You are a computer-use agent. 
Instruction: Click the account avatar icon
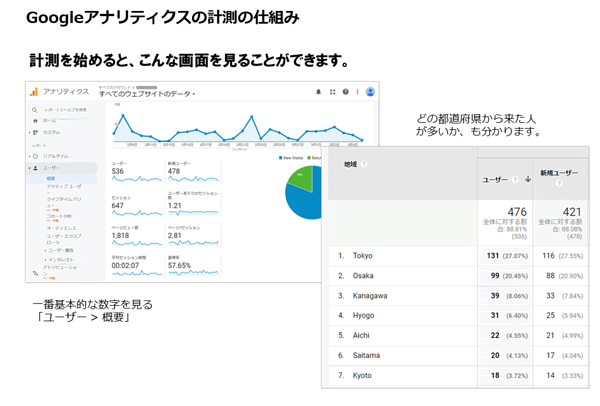pyautogui.click(x=370, y=92)
